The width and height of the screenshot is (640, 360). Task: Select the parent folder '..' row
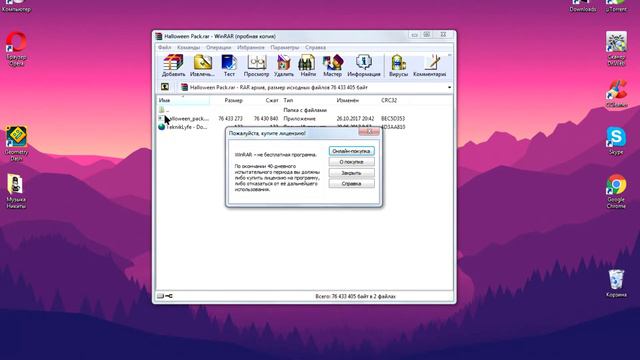(x=304, y=110)
